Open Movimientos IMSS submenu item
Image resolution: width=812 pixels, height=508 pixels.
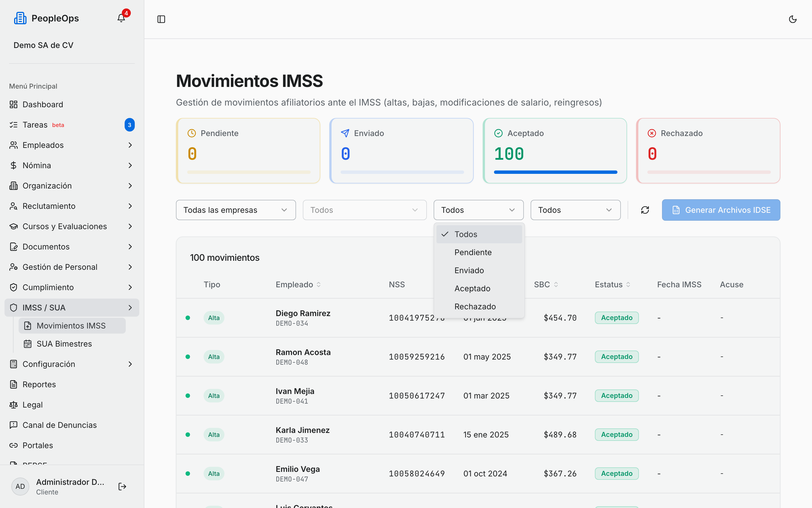click(72, 326)
